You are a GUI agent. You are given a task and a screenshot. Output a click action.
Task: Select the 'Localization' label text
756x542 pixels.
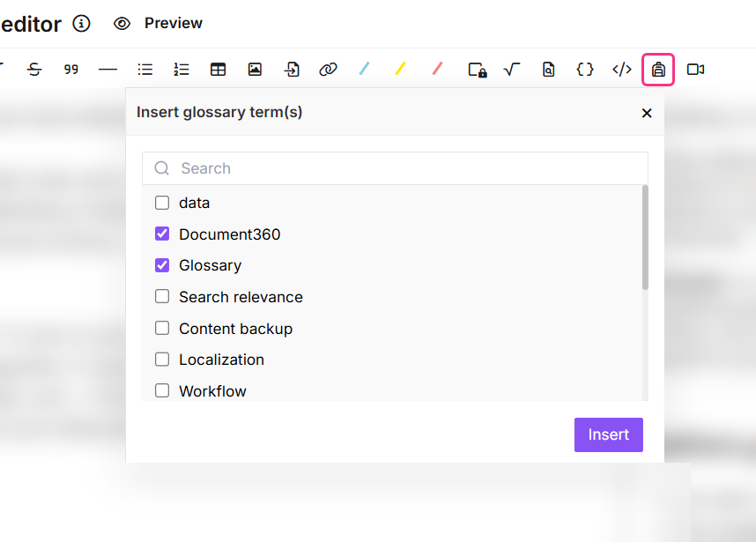pyautogui.click(x=222, y=360)
